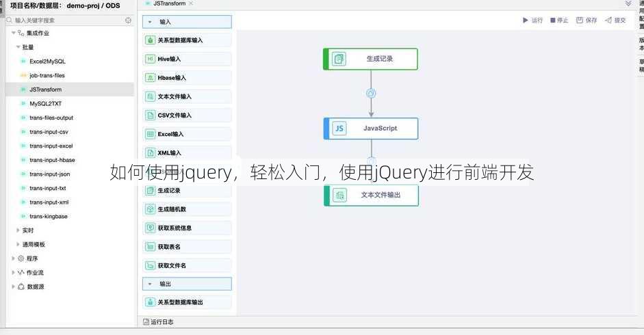The height and width of the screenshot is (335, 644).
Task: Pick the 生成随机数 component icon
Action: tap(151, 209)
